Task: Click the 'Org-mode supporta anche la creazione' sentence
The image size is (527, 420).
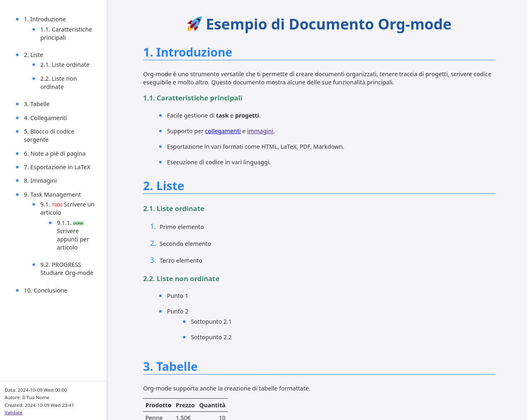Action: point(227,388)
